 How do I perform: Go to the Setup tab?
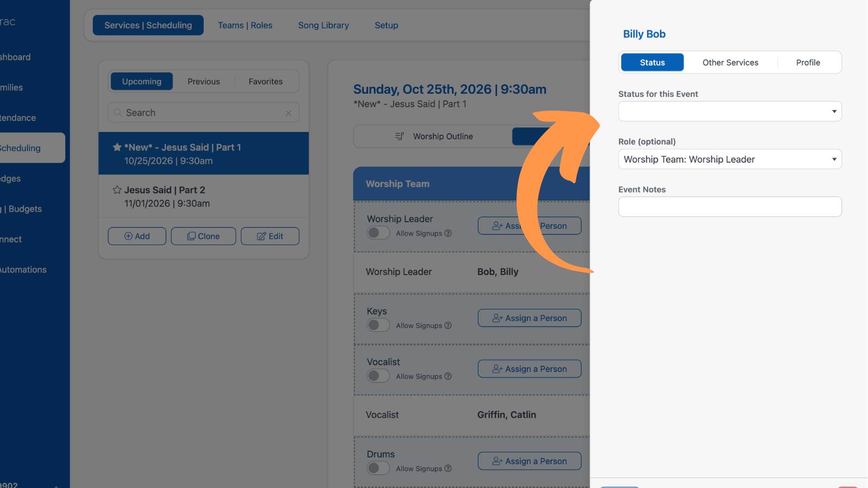coord(386,25)
